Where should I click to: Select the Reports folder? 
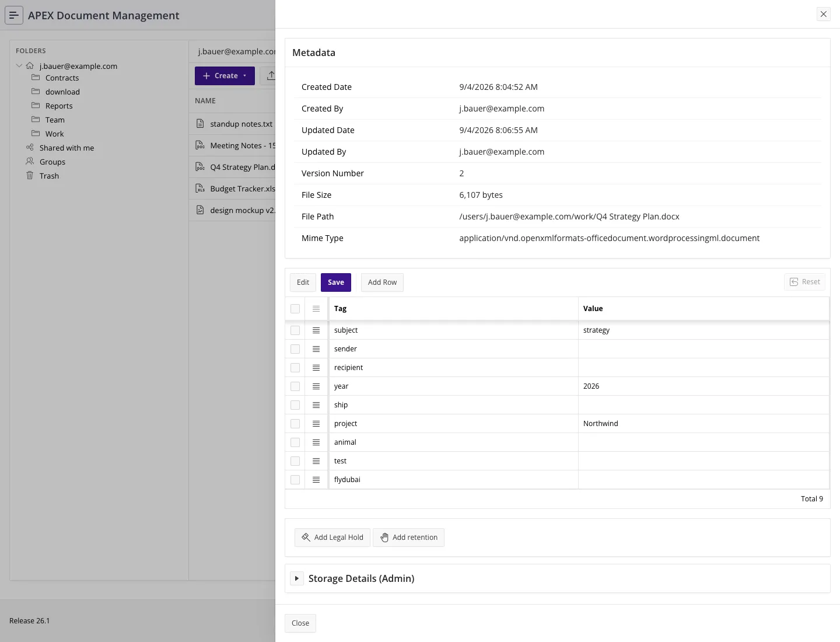59,106
